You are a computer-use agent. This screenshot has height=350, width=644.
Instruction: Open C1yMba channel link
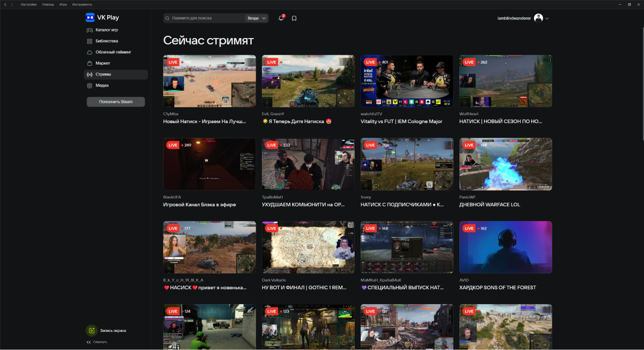(170, 114)
